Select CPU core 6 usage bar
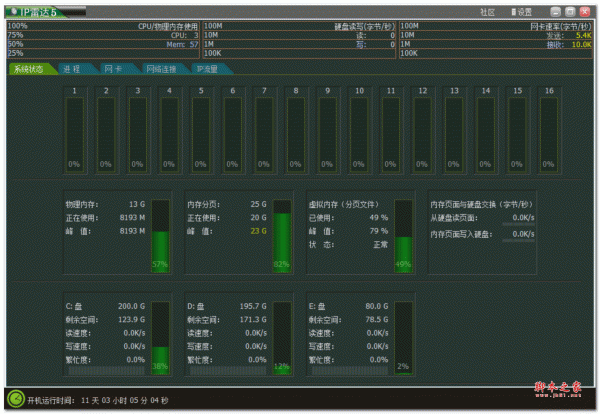Screen dimensions: 600x414 tap(233, 134)
